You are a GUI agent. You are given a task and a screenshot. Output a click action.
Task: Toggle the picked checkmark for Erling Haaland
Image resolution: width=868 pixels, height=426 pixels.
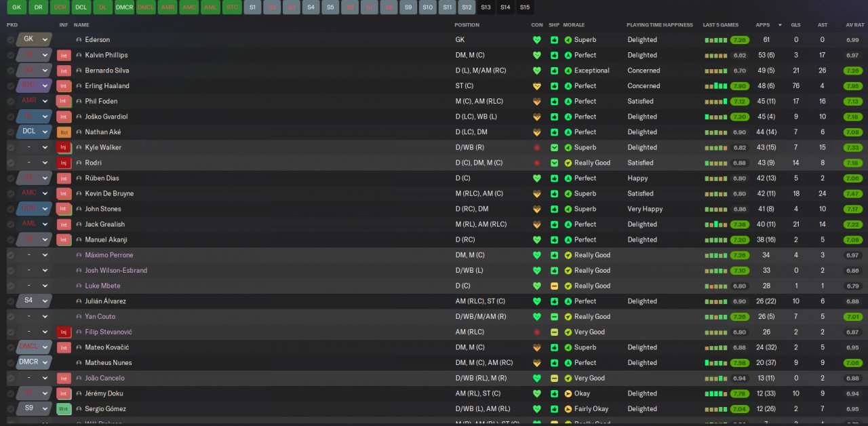click(x=10, y=86)
